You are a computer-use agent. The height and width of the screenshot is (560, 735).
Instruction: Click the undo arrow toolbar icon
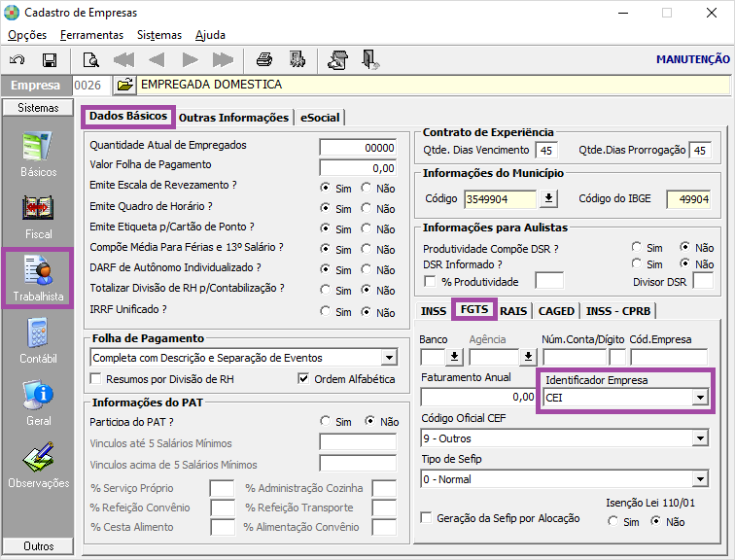point(17,60)
